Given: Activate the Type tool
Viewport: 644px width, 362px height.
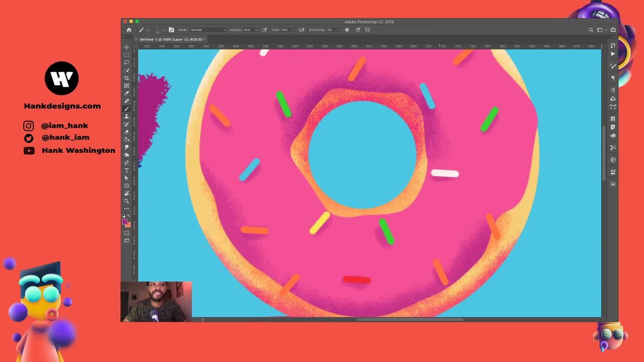Looking at the screenshot, I should 127,170.
